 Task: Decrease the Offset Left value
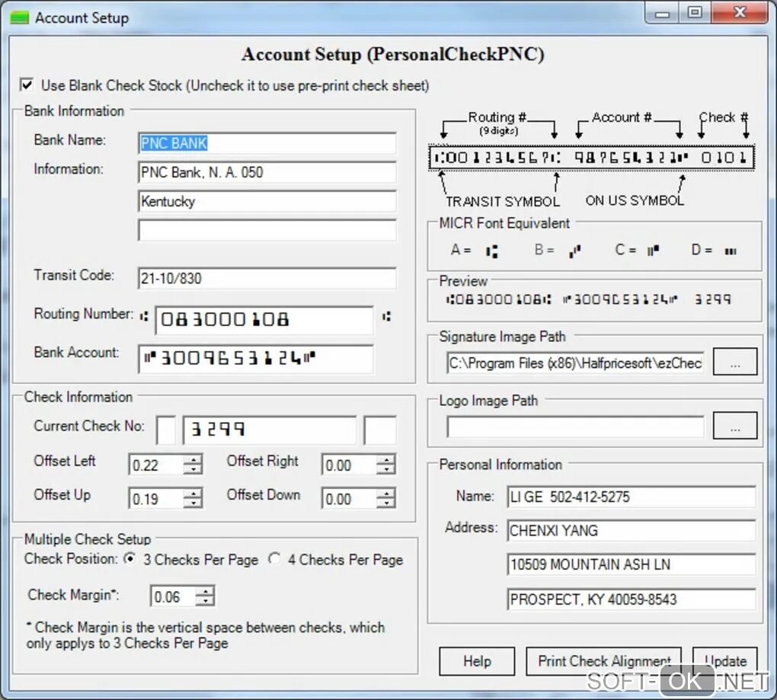pyautogui.click(x=193, y=470)
